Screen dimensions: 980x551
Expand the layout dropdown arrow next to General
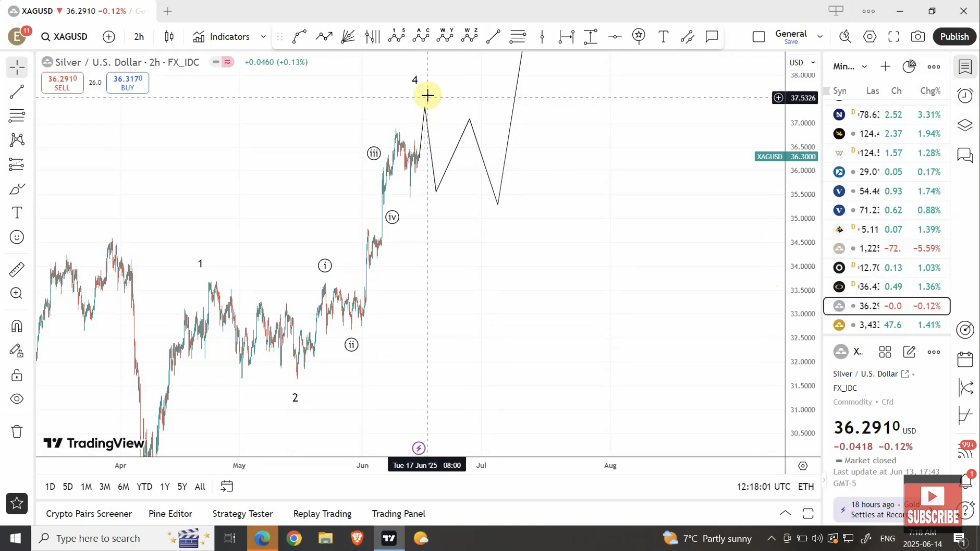(820, 37)
